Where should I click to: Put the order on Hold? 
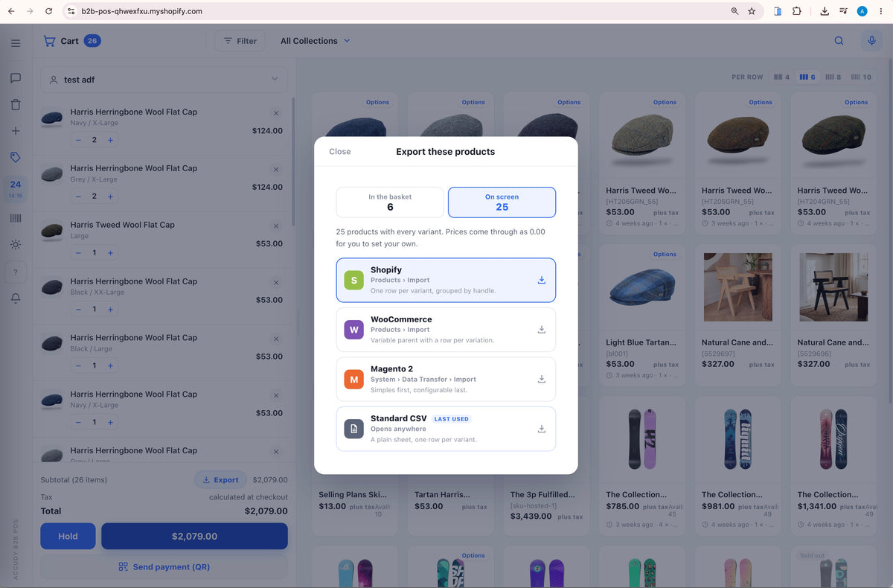click(x=68, y=536)
